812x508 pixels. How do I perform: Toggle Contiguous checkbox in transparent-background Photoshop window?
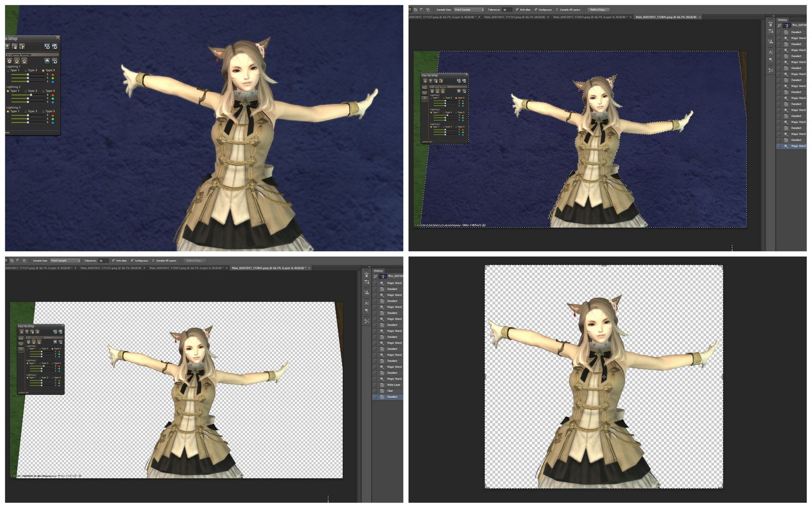tap(132, 260)
